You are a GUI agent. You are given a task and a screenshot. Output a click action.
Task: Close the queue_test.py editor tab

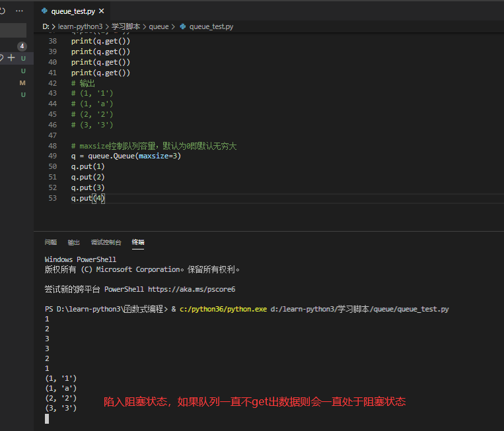(102, 11)
